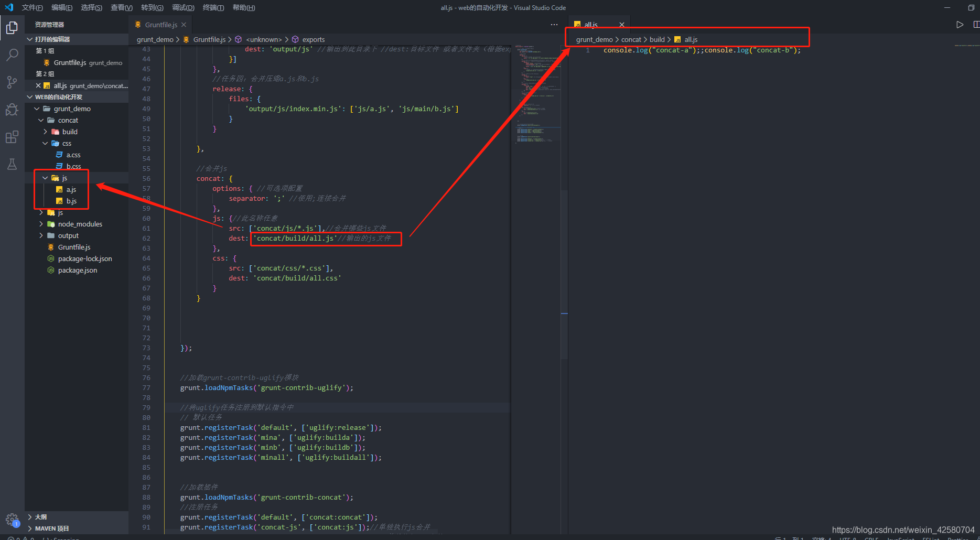Expand the build folder
980x540 pixels.
pos(77,132)
